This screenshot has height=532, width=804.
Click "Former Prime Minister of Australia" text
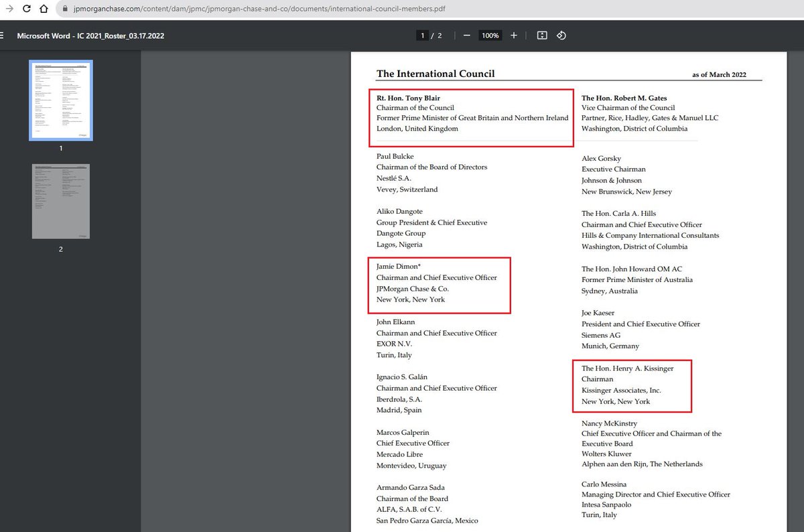(637, 280)
